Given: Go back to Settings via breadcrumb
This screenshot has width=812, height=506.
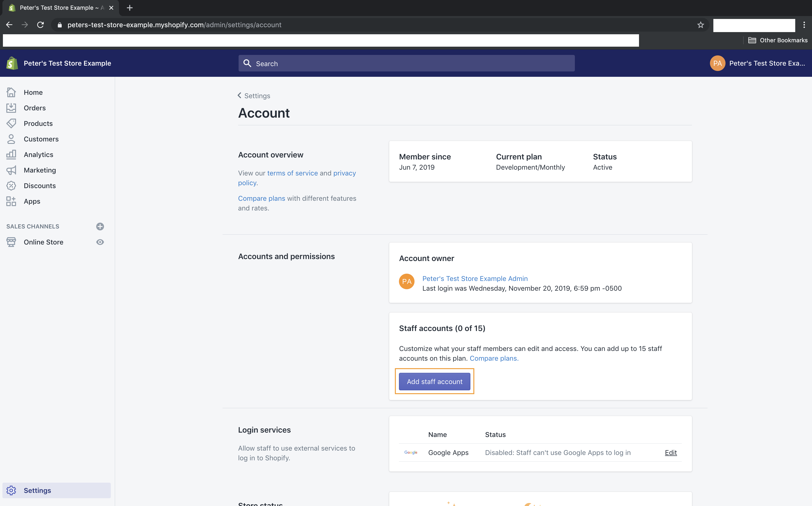Looking at the screenshot, I should click(257, 96).
